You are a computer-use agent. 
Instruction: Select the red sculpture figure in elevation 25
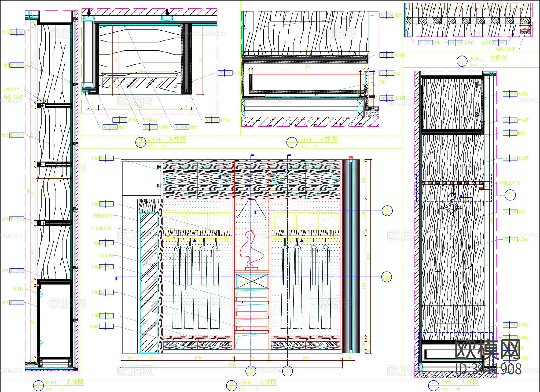click(251, 250)
